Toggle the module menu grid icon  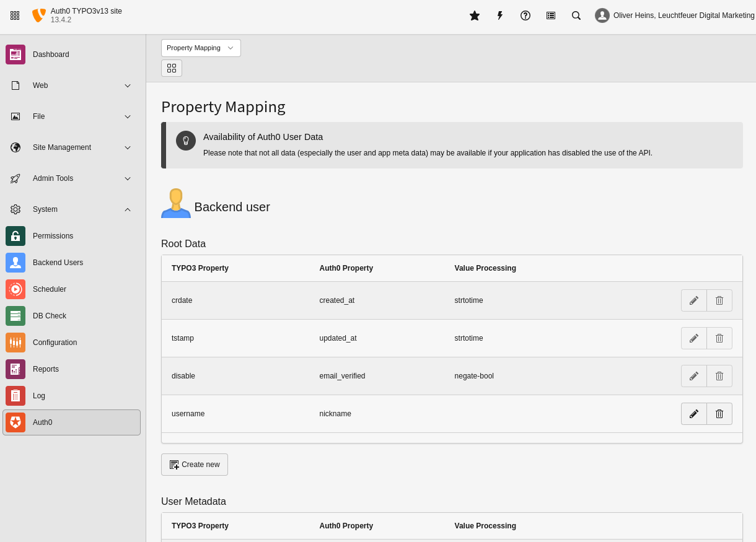(x=15, y=15)
